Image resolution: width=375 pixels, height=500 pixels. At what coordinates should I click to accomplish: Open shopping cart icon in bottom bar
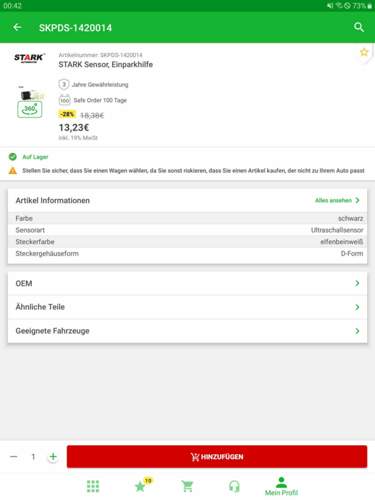pos(187,486)
